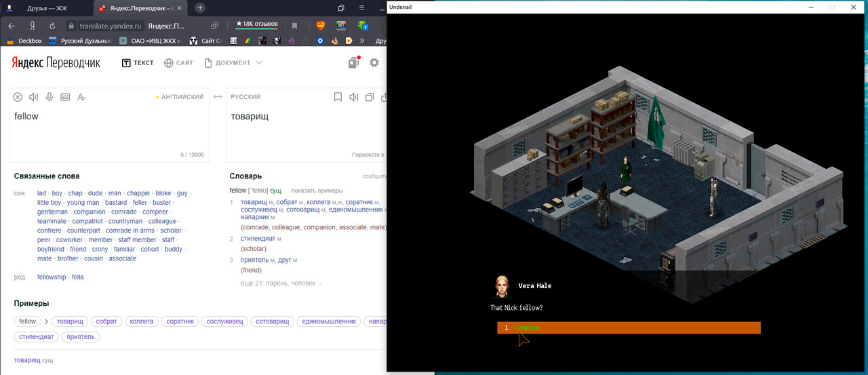Open the target language selector Русский
Image resolution: width=868 pixels, height=375 pixels.
tap(246, 97)
